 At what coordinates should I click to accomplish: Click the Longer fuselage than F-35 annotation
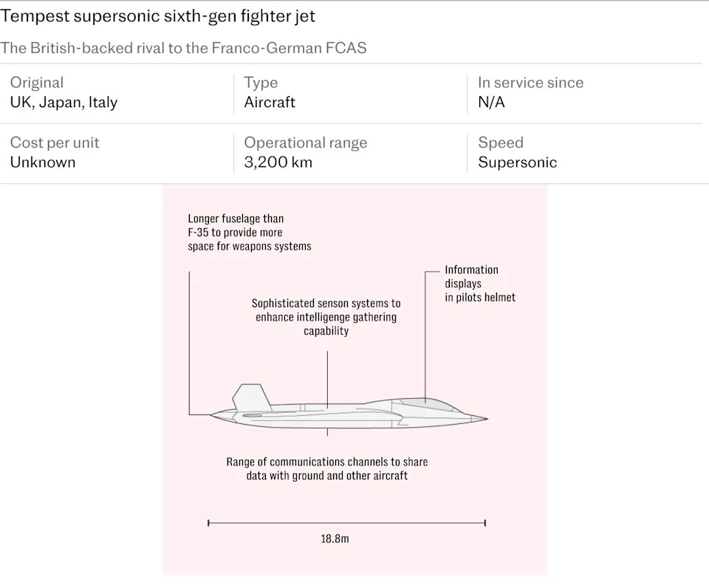click(x=250, y=233)
